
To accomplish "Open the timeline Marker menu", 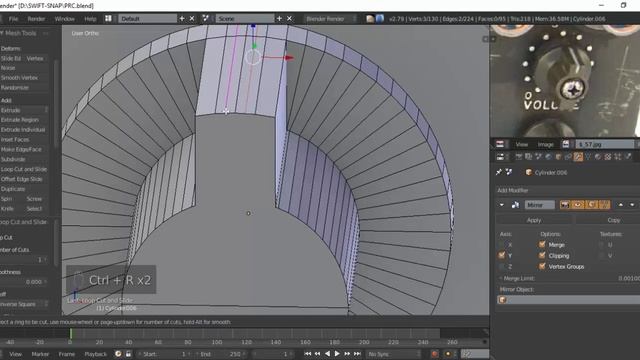I will click(40, 354).
